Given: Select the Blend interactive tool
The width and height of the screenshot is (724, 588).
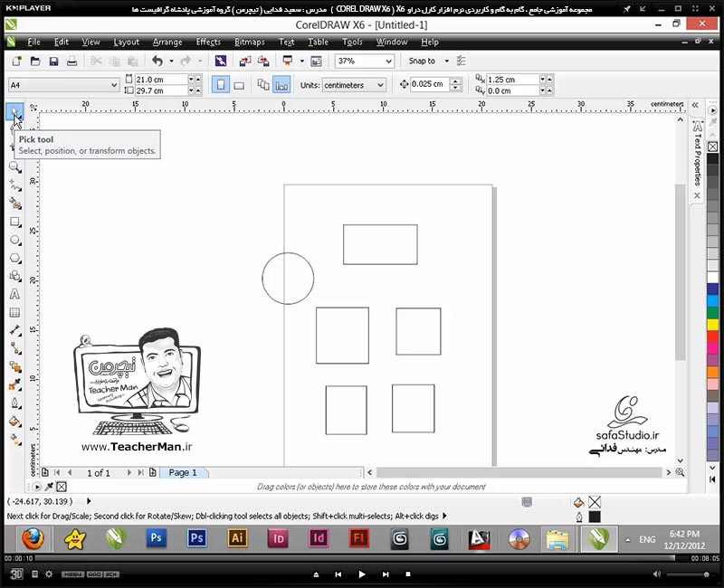Looking at the screenshot, I should (x=14, y=366).
